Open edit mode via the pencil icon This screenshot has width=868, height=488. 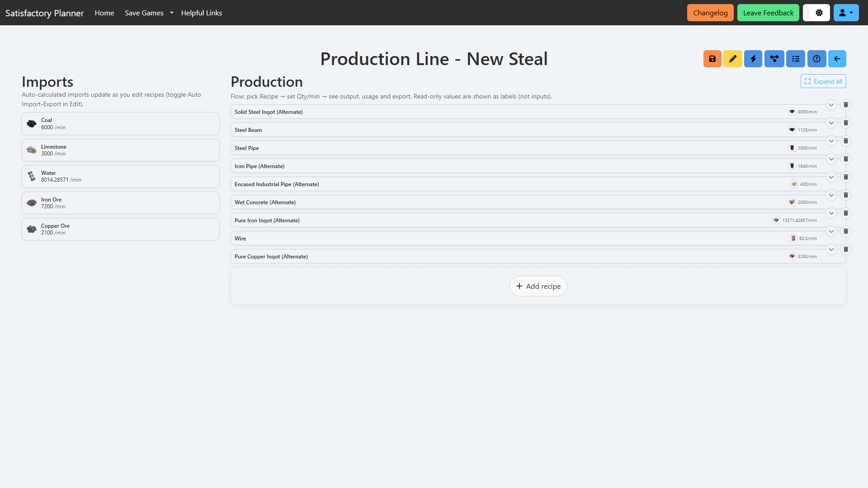point(733,59)
